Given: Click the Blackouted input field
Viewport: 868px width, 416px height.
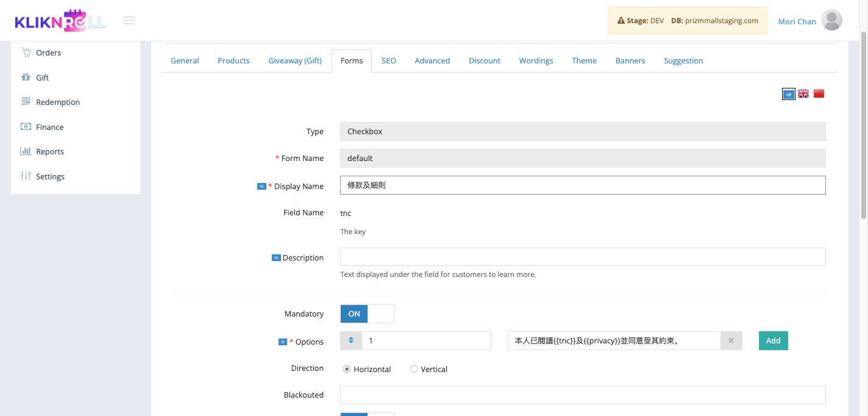Looking at the screenshot, I should (x=583, y=395).
